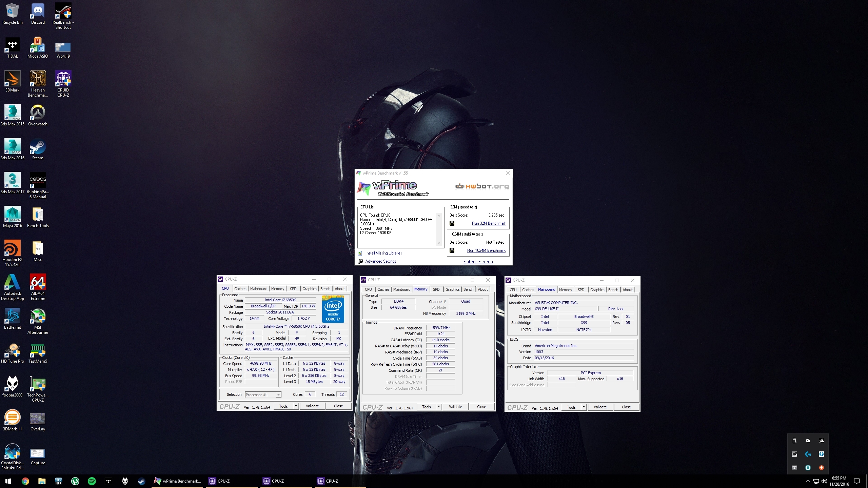The width and height of the screenshot is (868, 488).
Task: Click the DRAM Frequency 1599.7 MHz field
Action: tap(440, 328)
